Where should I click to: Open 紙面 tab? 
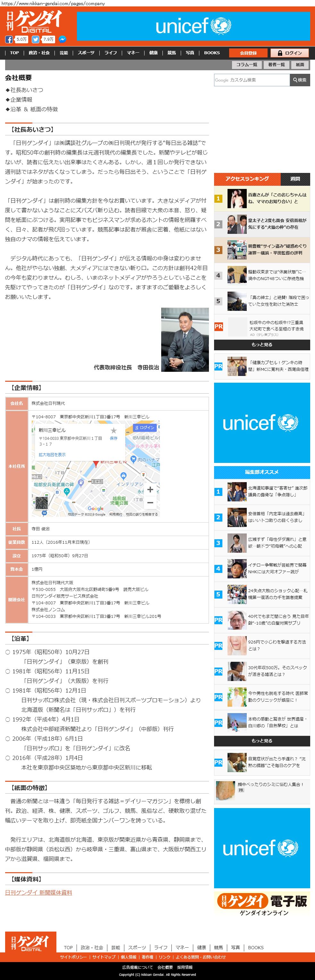point(300,65)
